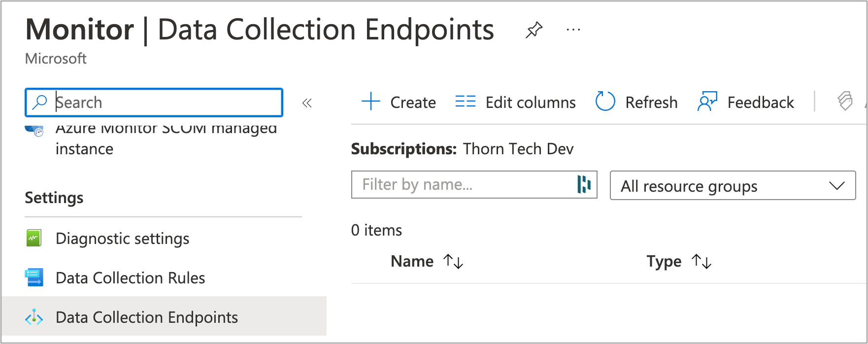
Task: Sort by the Name column
Action: (412, 261)
